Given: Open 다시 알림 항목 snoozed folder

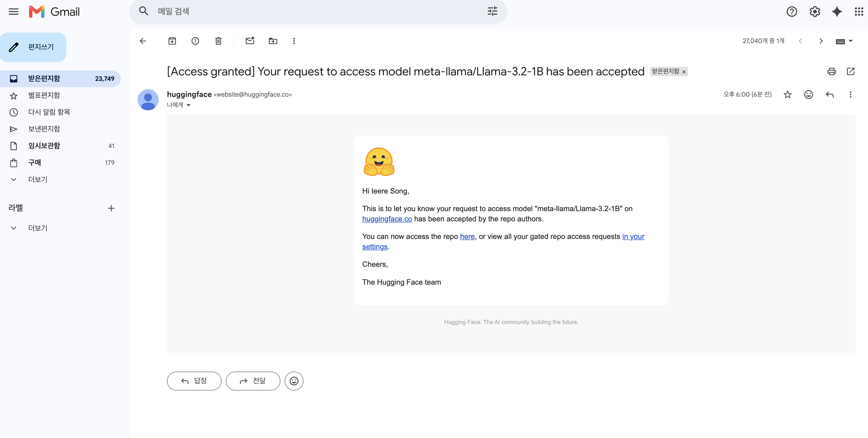Looking at the screenshot, I should 60,112.
